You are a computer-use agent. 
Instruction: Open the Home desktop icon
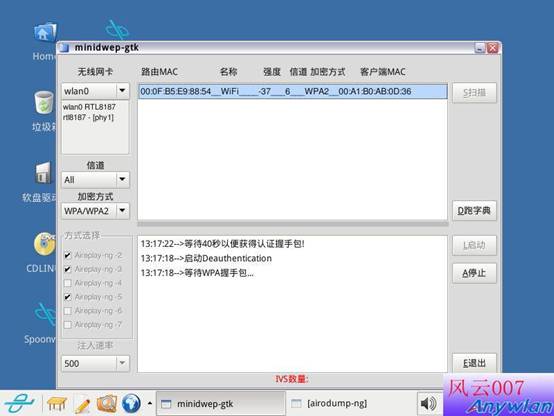click(45, 33)
